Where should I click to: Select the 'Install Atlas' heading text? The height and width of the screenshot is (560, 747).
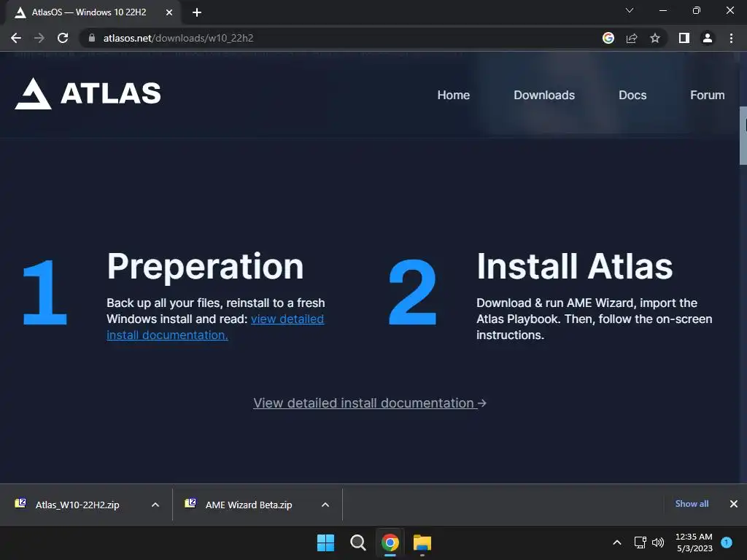575,266
